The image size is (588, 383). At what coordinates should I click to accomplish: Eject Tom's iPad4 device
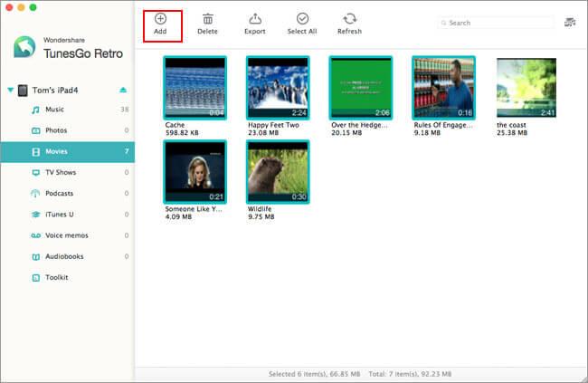pos(123,90)
